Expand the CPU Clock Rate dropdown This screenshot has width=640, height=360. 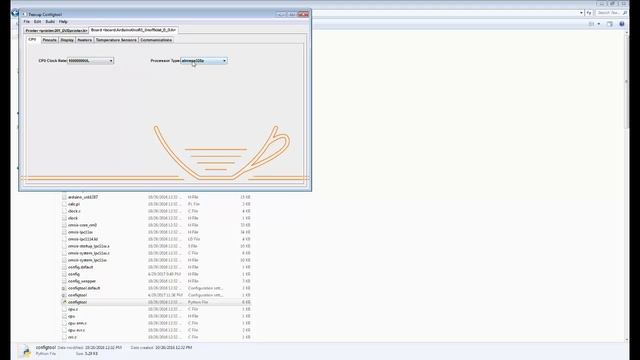point(90,61)
